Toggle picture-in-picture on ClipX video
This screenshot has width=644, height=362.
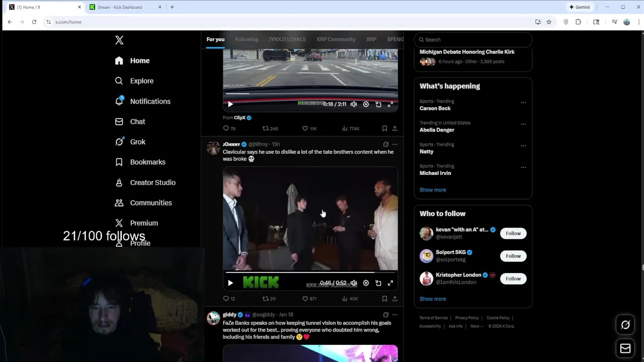(x=378, y=104)
